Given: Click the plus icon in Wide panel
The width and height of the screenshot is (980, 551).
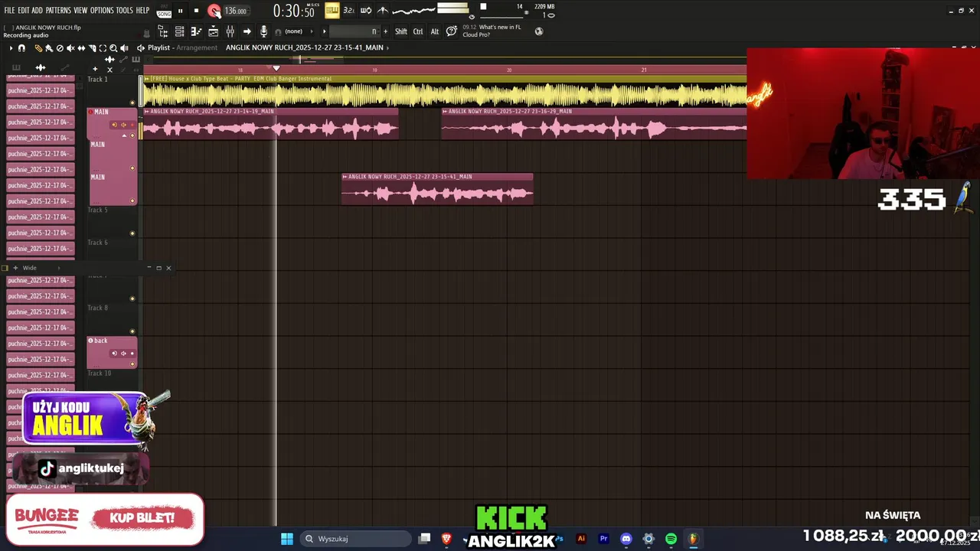Looking at the screenshot, I should 15,268.
